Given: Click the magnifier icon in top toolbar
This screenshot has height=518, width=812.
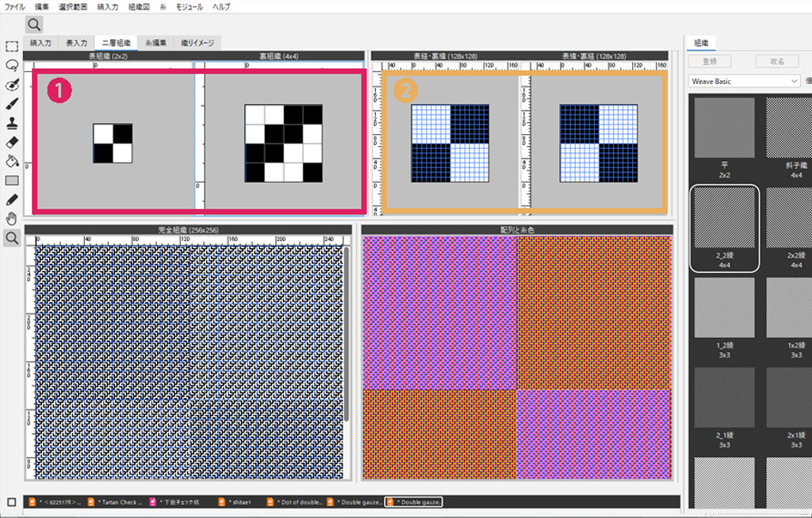Looking at the screenshot, I should [x=34, y=25].
